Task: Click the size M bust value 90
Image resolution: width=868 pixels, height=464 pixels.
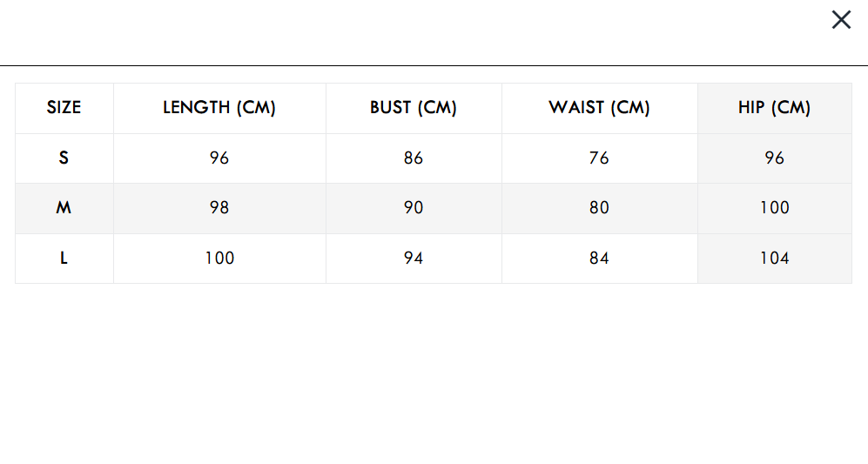Action: click(x=414, y=208)
